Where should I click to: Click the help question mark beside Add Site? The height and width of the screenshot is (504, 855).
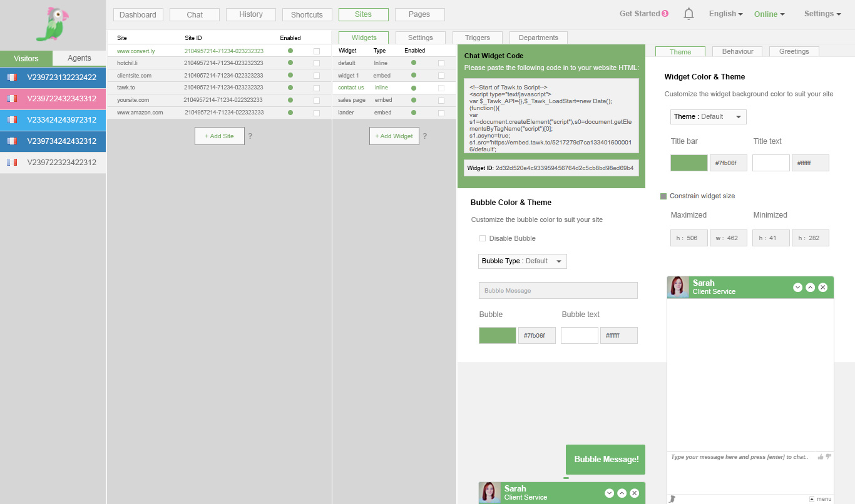pyautogui.click(x=250, y=136)
